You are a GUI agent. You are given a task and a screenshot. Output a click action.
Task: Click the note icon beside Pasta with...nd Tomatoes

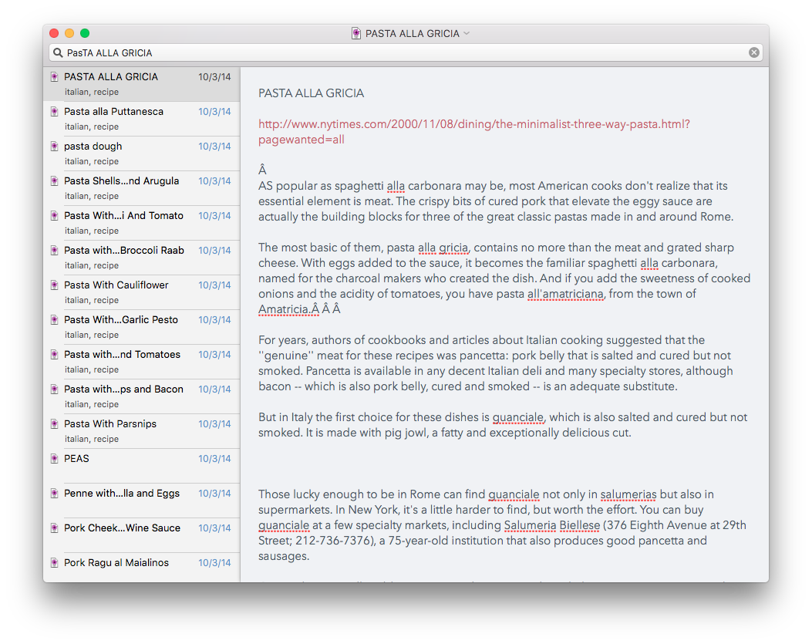55,354
